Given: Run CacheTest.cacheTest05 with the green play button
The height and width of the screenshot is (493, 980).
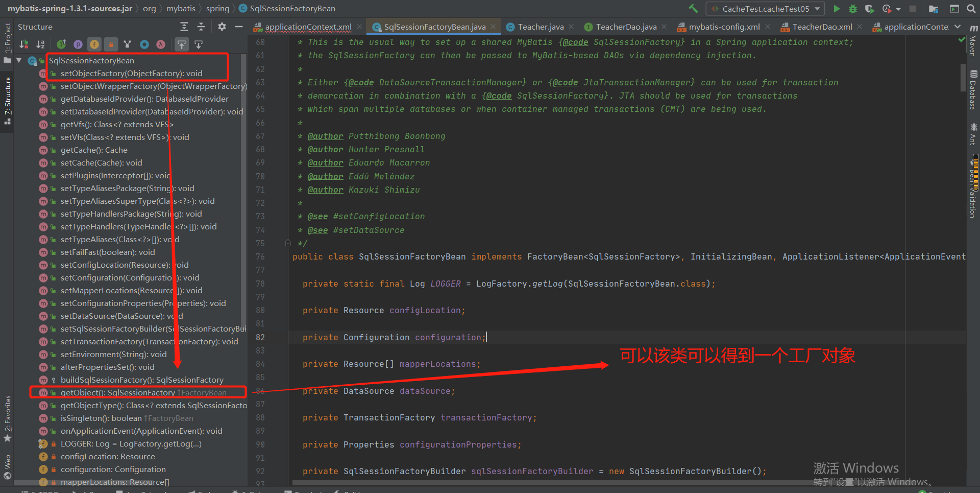Looking at the screenshot, I should pos(837,8).
